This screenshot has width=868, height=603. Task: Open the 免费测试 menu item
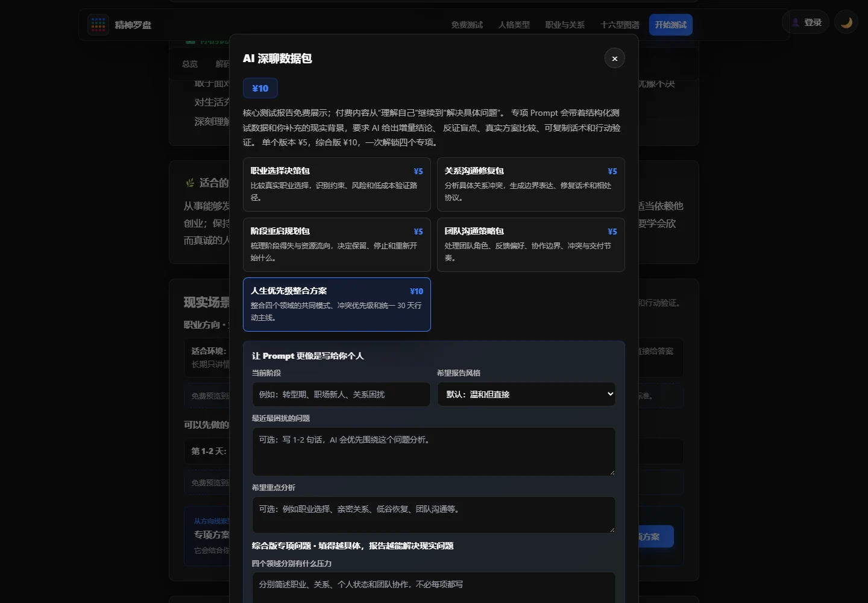pos(467,25)
